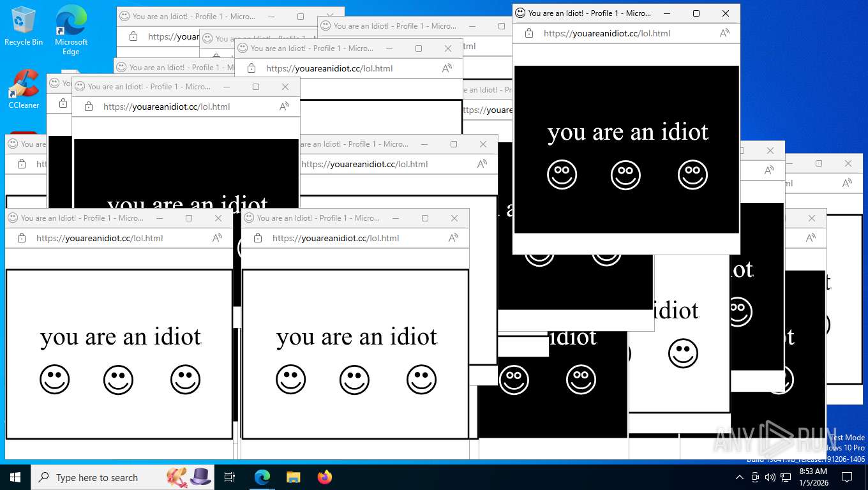Click first smiley in the fully visible black window
Screen dimensions: 868x490
coord(562,175)
